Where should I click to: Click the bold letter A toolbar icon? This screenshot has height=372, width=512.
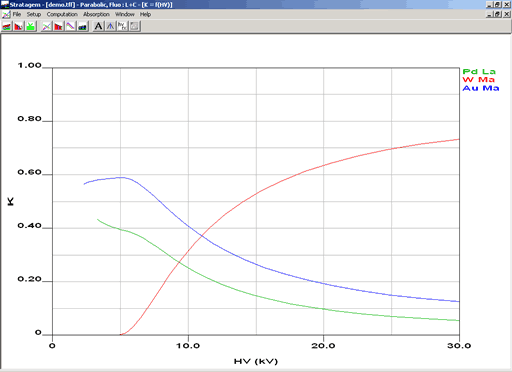(98, 26)
